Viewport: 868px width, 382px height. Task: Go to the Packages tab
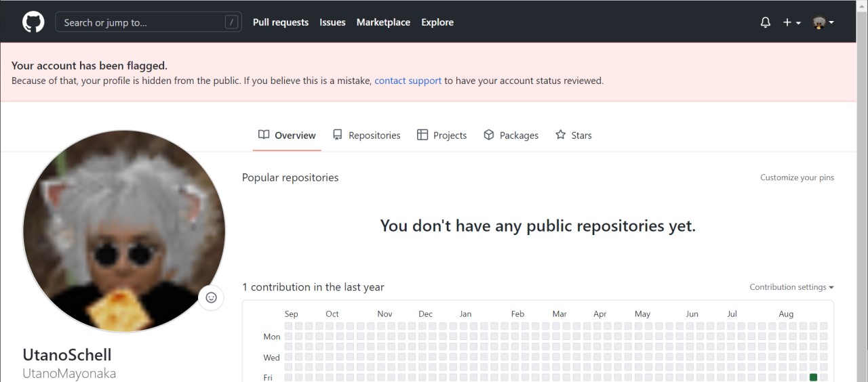click(511, 135)
